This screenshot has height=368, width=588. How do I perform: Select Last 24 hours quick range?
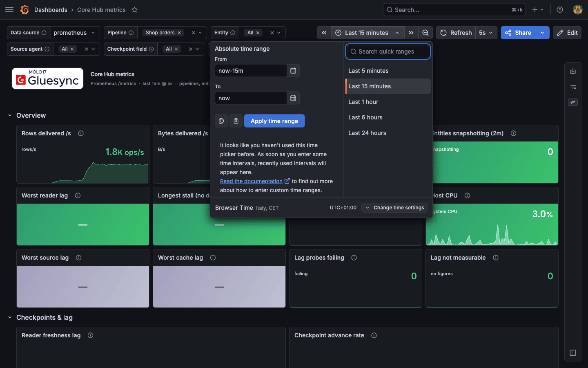[x=388, y=133]
